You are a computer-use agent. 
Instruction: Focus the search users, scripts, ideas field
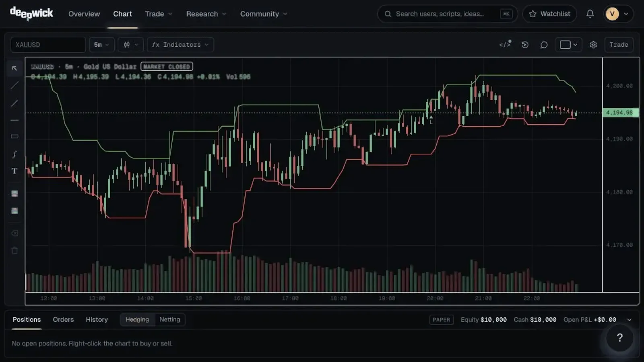[x=448, y=14]
